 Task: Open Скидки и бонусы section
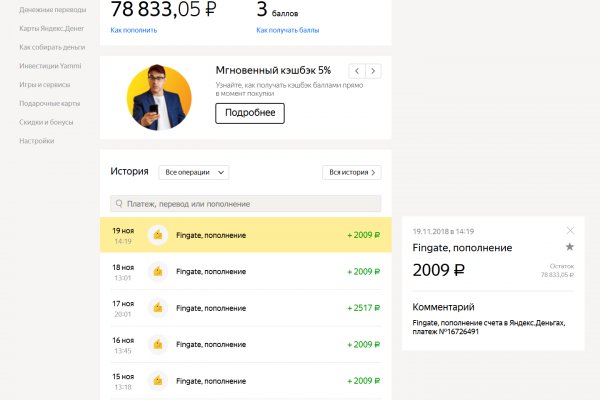pyautogui.click(x=45, y=122)
